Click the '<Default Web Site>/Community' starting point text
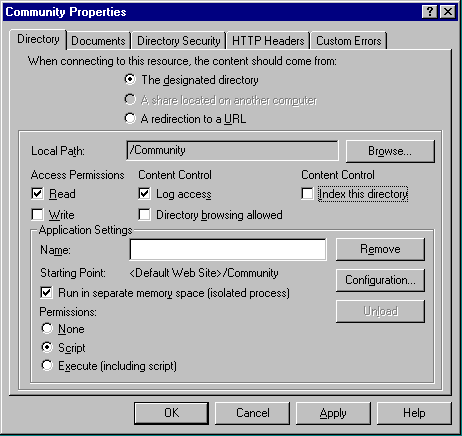Viewport: 462px width, 436px height. point(204,273)
